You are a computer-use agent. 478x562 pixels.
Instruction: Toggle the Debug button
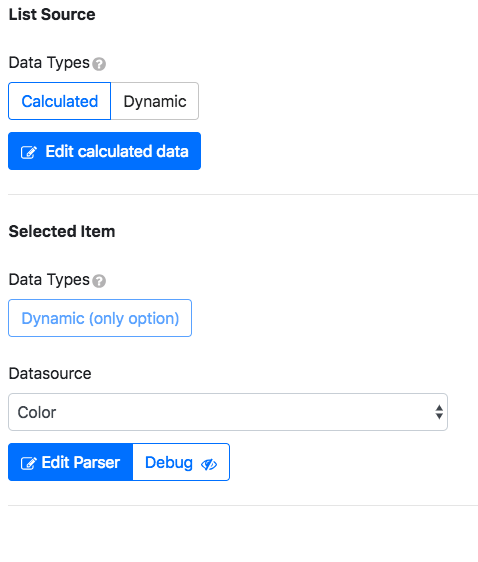click(181, 462)
